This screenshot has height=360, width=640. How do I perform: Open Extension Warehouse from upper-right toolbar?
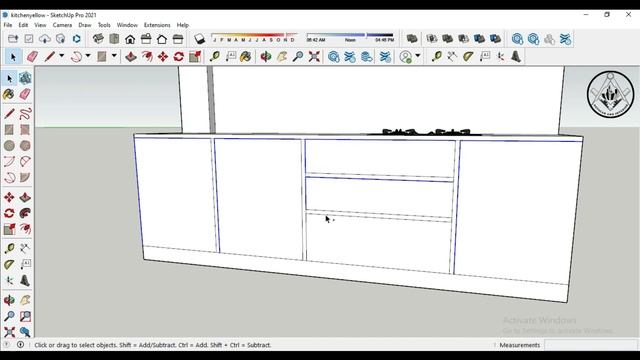pyautogui.click(x=565, y=39)
